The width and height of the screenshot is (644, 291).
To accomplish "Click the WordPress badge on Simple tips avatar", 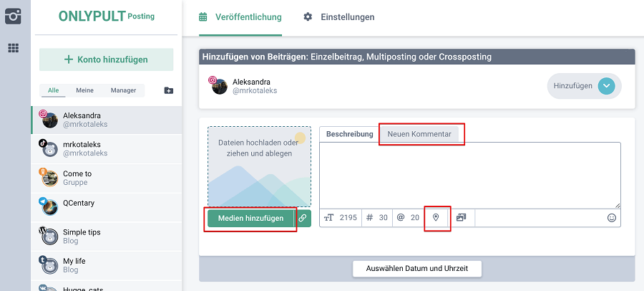I will pos(43,231).
